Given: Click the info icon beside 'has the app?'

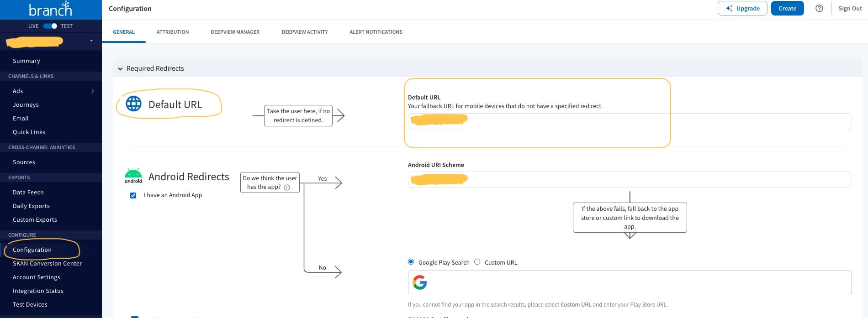Looking at the screenshot, I should click(287, 187).
